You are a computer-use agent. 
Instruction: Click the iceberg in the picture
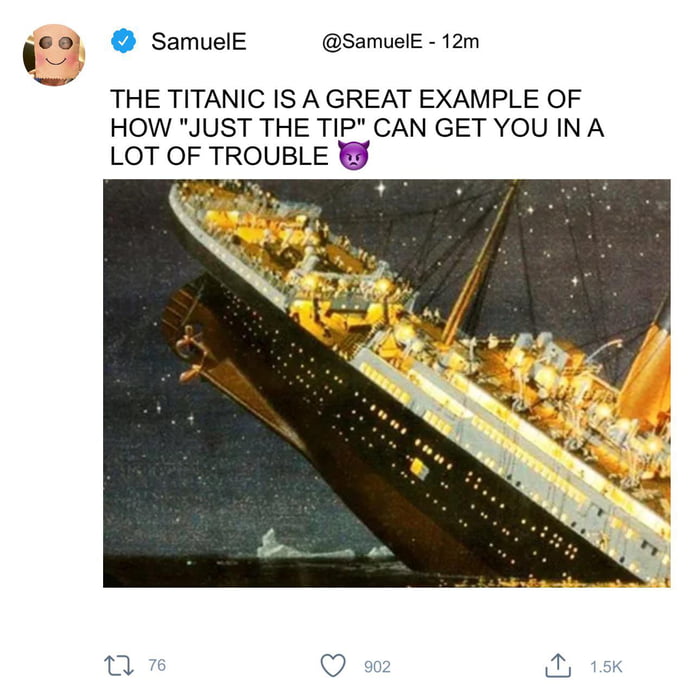click(x=284, y=545)
